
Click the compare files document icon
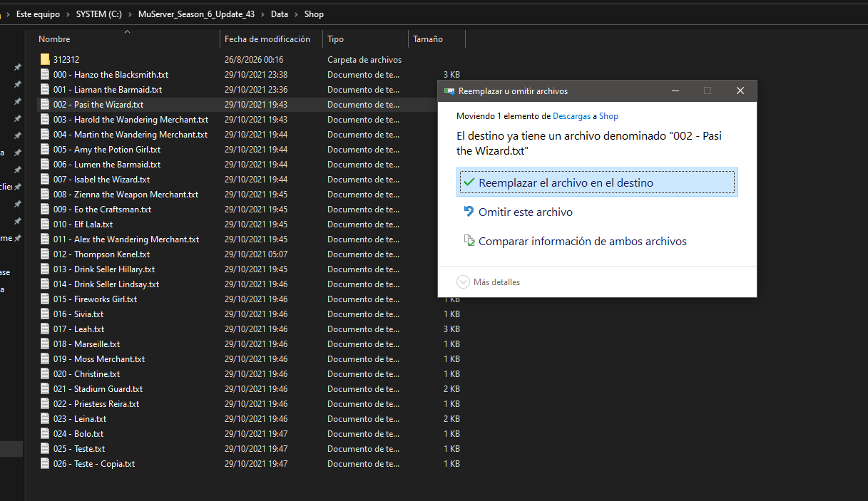[x=469, y=241]
